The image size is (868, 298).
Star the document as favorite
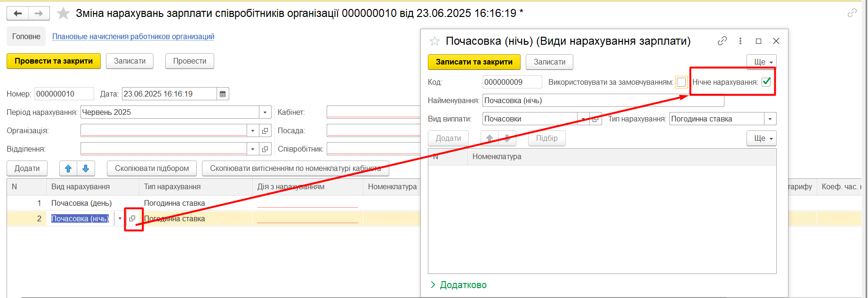[63, 14]
